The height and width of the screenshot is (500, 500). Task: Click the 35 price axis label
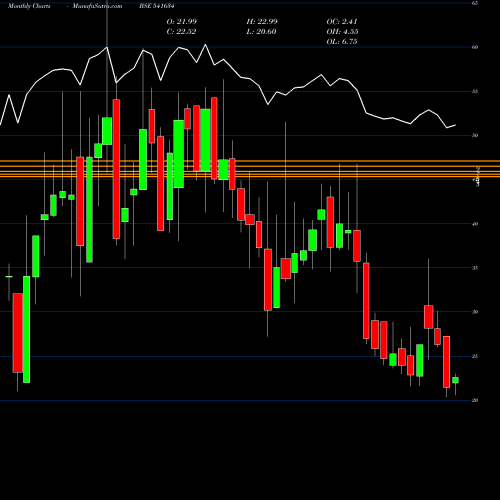pyautogui.click(x=475, y=268)
